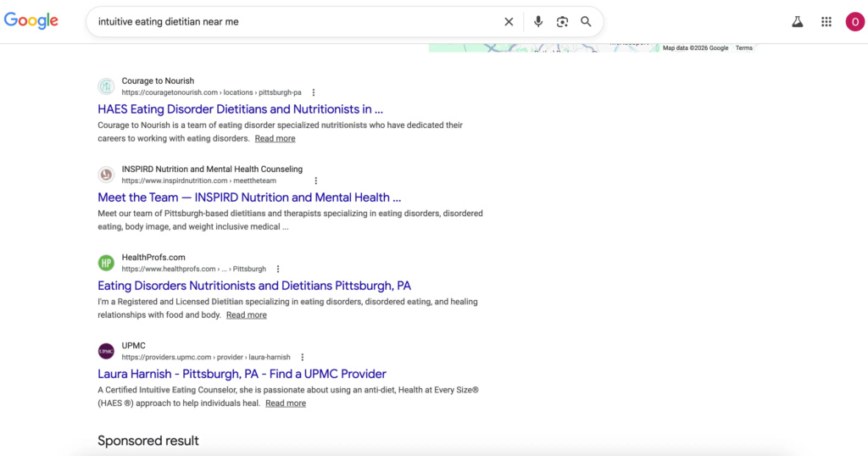Go to the Google logo homepage
Screen dimensions: 868x456
(x=31, y=21)
